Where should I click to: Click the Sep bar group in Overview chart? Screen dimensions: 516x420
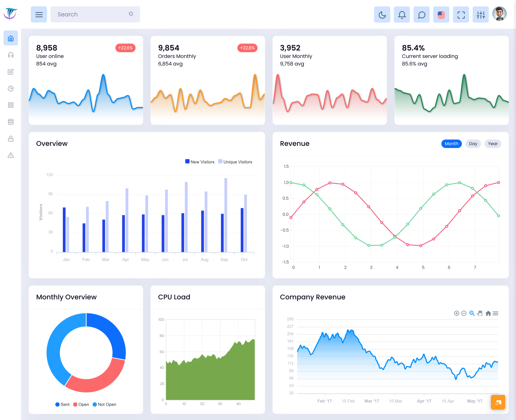click(224, 215)
